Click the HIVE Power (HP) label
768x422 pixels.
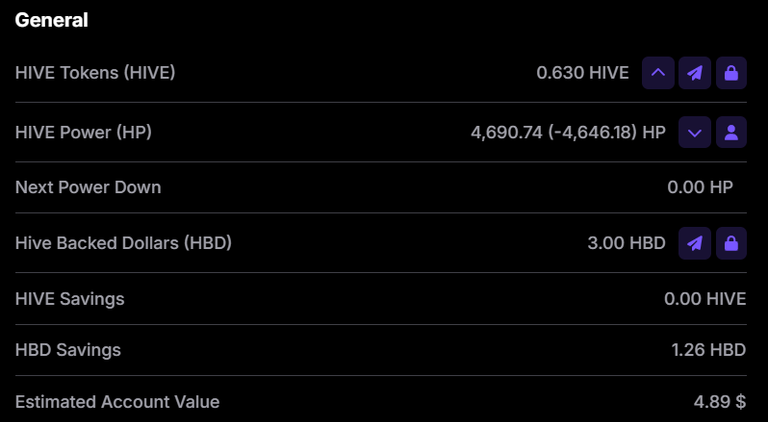[84, 132]
